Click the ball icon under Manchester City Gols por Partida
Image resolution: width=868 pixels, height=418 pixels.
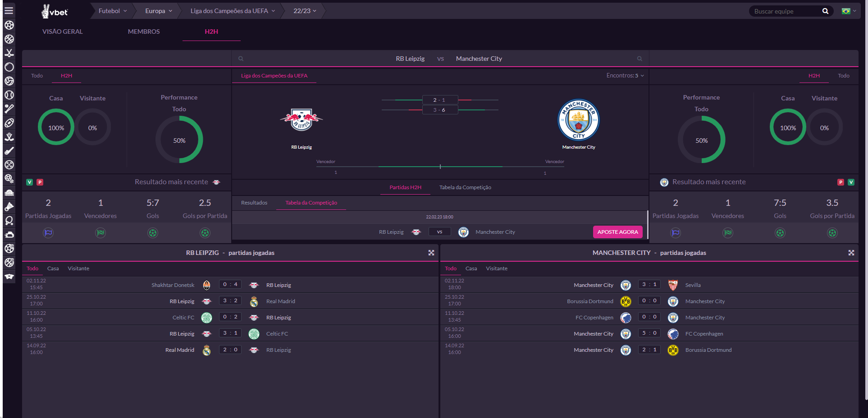pos(832,233)
